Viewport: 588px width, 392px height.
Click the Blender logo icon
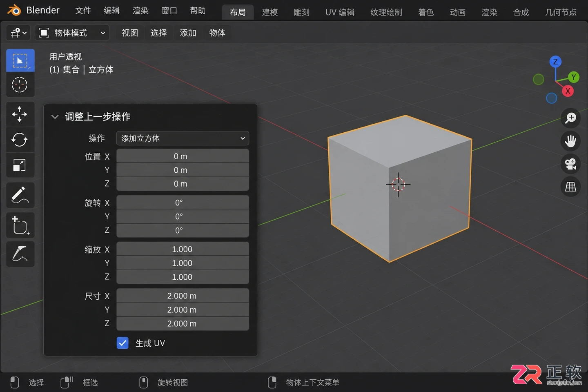(x=14, y=10)
